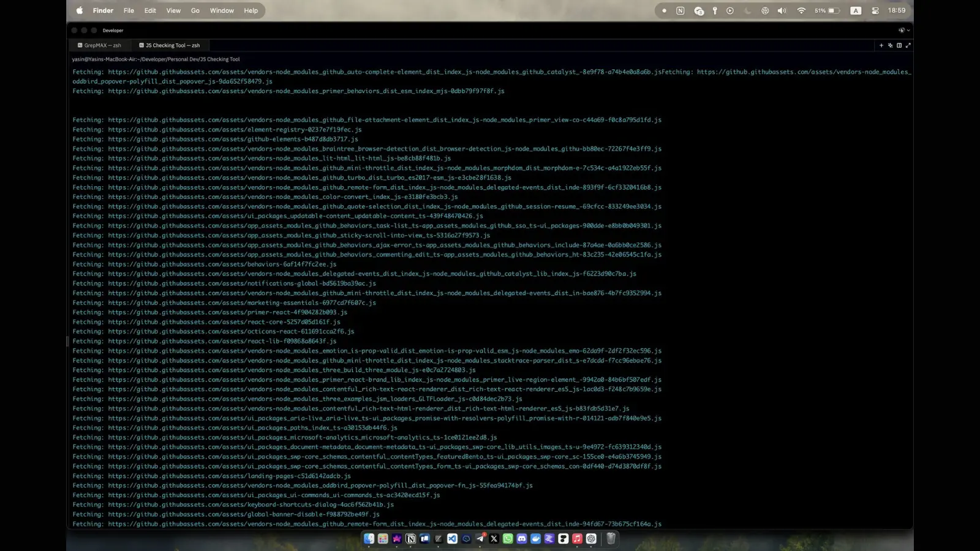Open the volume control in menu bar
The width and height of the screenshot is (980, 551).
pyautogui.click(x=782, y=10)
